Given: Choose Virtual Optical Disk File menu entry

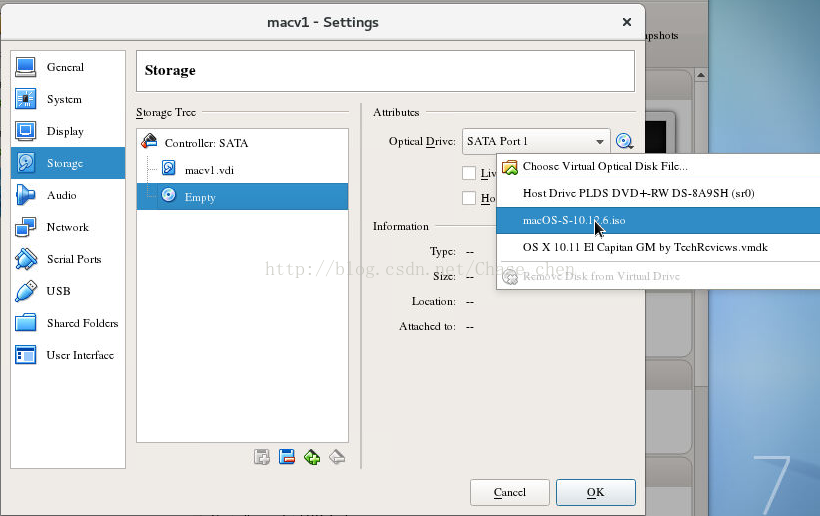Looking at the screenshot, I should coord(658,166).
